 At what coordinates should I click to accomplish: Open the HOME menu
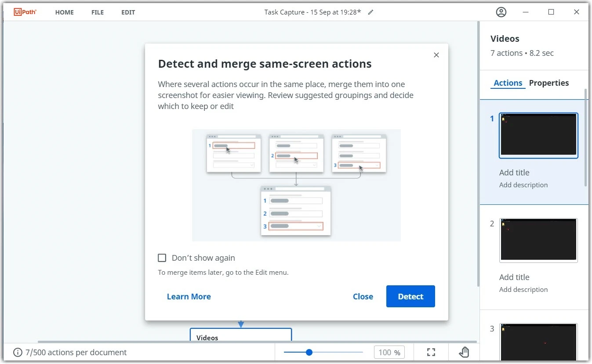(65, 12)
